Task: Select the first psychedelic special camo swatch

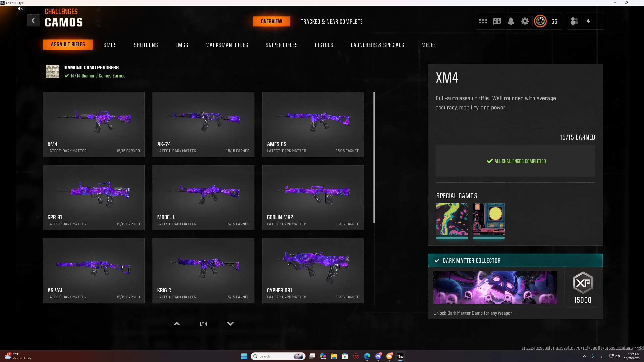Action: [452, 219]
